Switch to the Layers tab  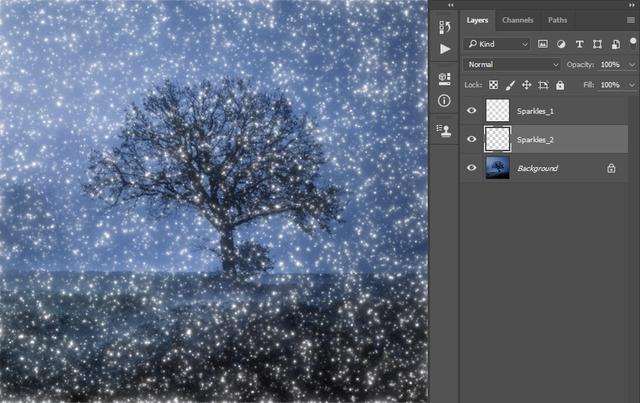pyautogui.click(x=478, y=20)
